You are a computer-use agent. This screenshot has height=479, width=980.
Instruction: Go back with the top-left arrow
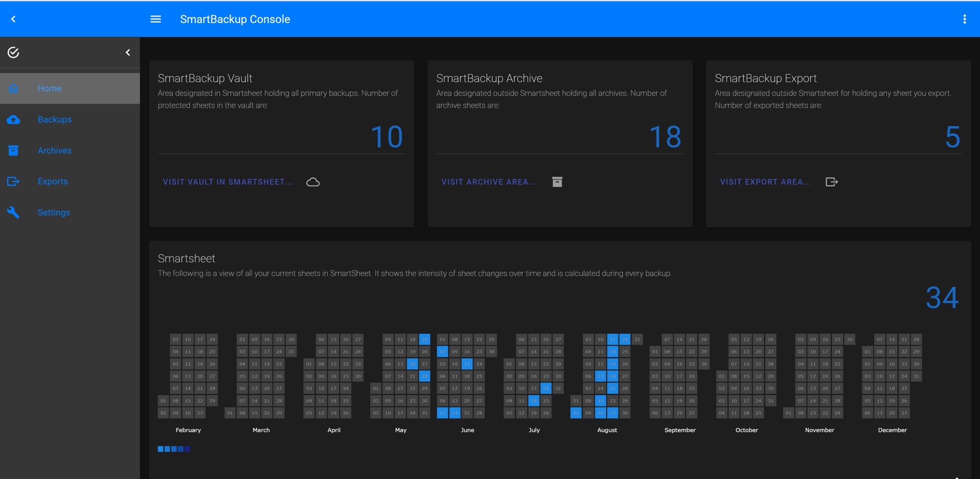[x=13, y=19]
